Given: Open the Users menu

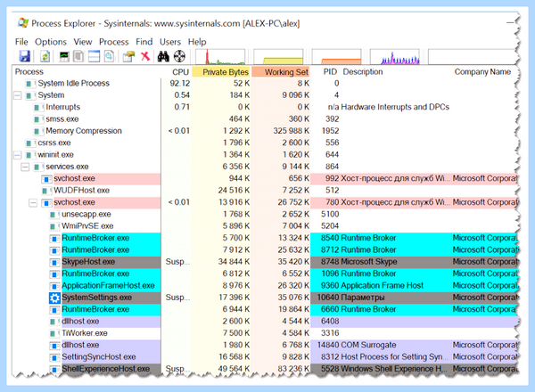Looking at the screenshot, I should click(x=170, y=42).
